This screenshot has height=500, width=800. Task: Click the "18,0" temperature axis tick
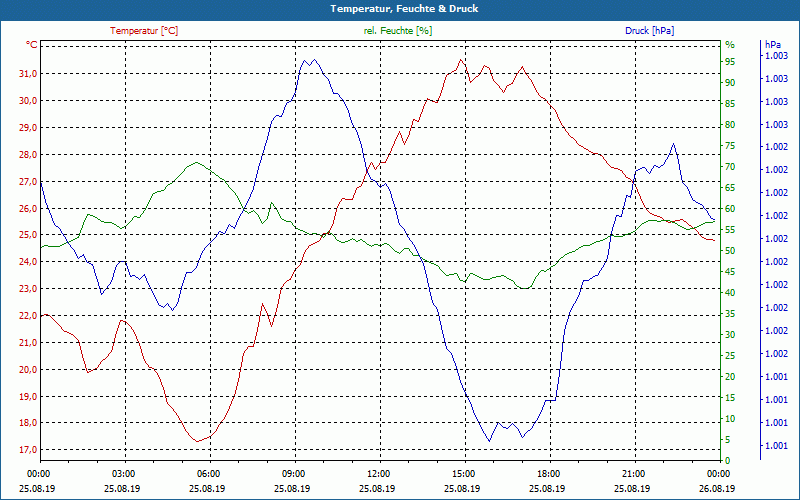click(28, 423)
